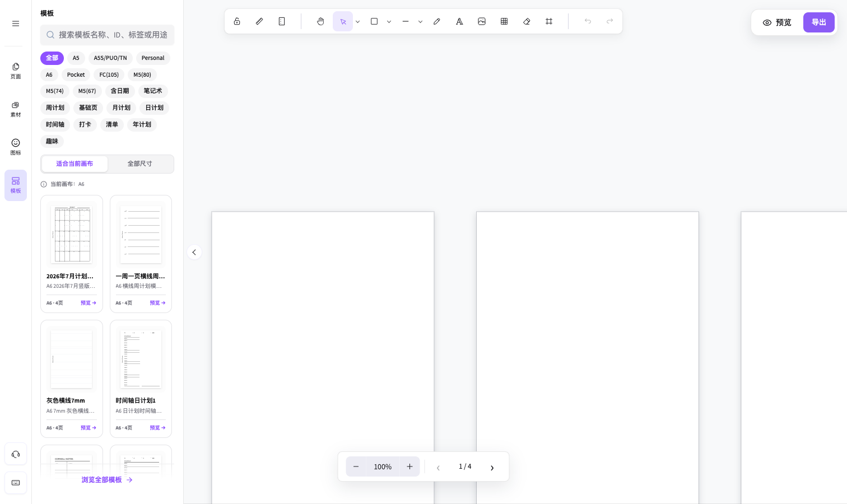Viewport: 847px width, 504px height.
Task: Select the Hand pan tool
Action: 320,21
